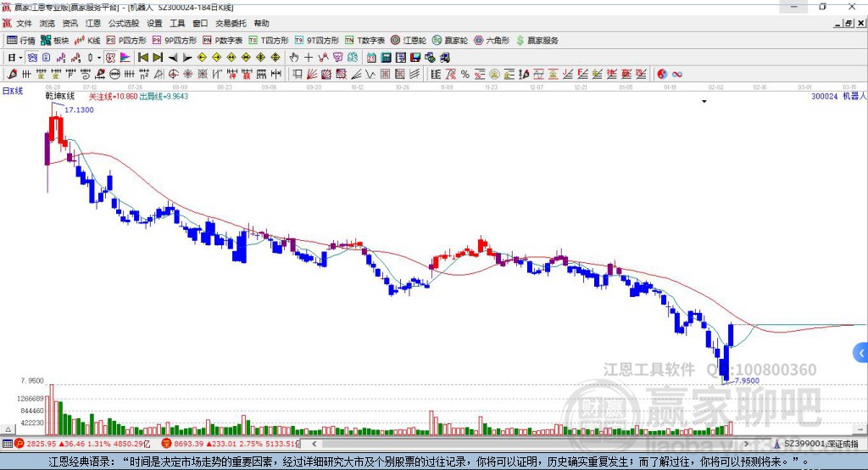Click the stock code 300024
This screenshot has width=868, height=470.
pos(824,96)
